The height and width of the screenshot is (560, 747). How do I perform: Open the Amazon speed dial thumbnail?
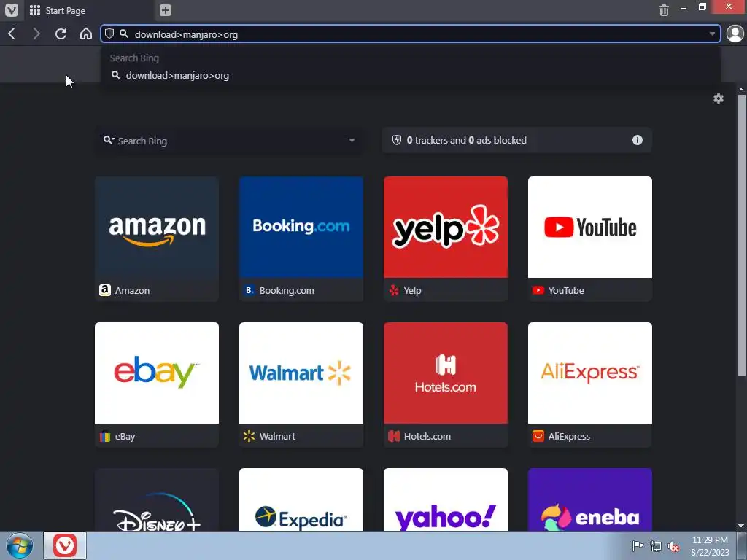click(157, 227)
